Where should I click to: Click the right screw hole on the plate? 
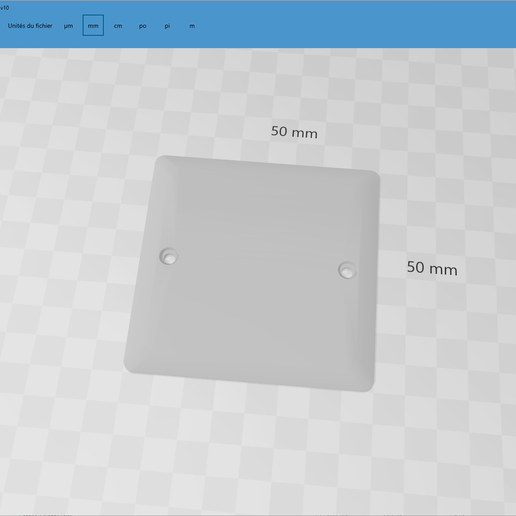[x=347, y=270]
